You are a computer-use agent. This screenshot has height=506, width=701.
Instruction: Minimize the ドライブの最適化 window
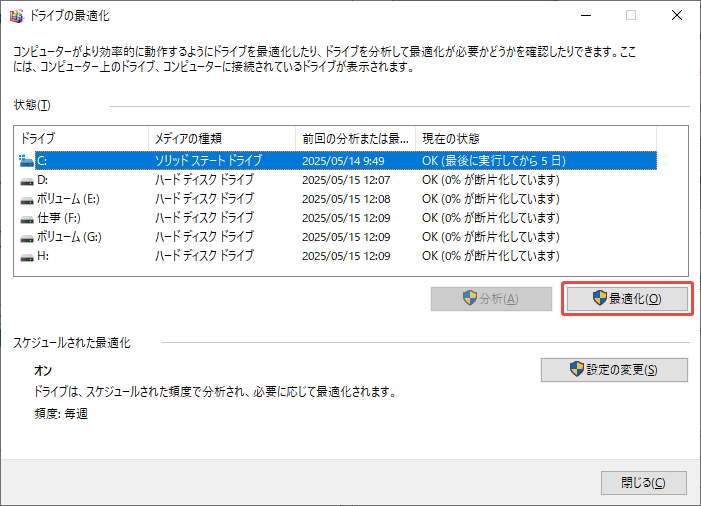586,16
